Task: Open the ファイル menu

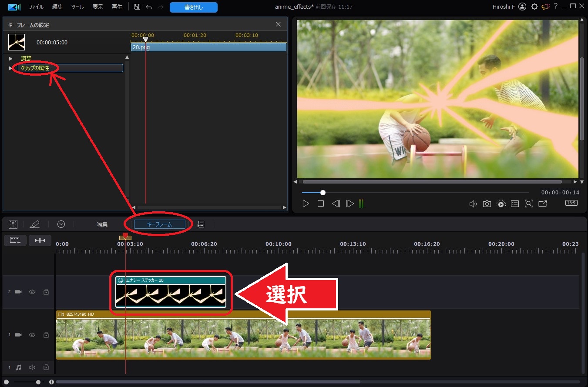Action: click(x=36, y=7)
